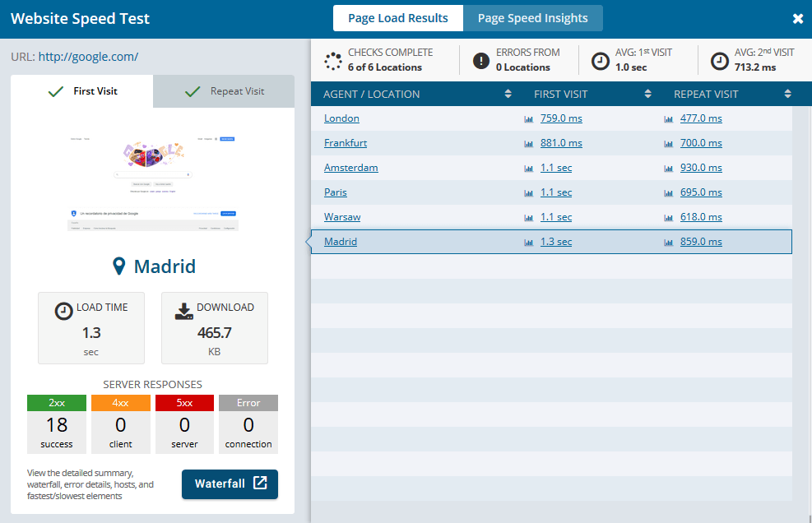The image size is (812, 523).
Task: Open Madrid first visit 1.3 sec result
Action: 555,242
